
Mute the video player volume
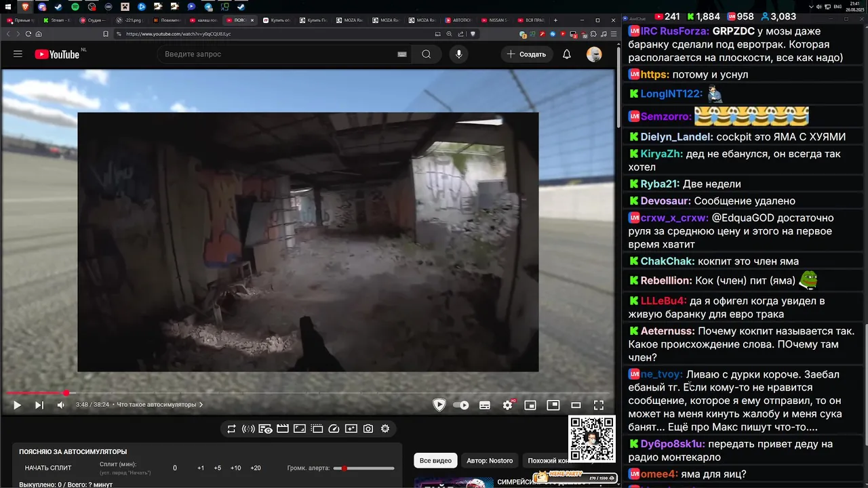click(60, 405)
